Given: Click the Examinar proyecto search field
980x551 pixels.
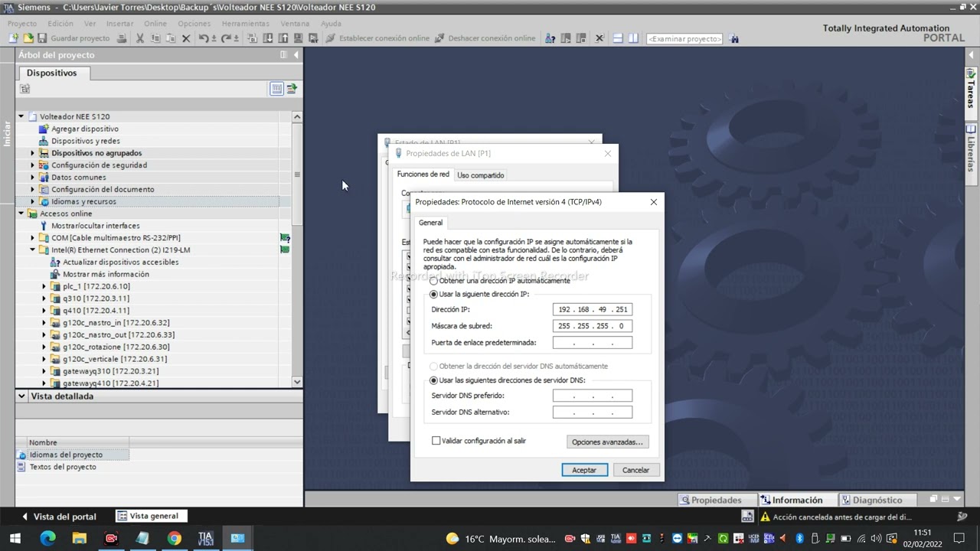Looking at the screenshot, I should (684, 38).
